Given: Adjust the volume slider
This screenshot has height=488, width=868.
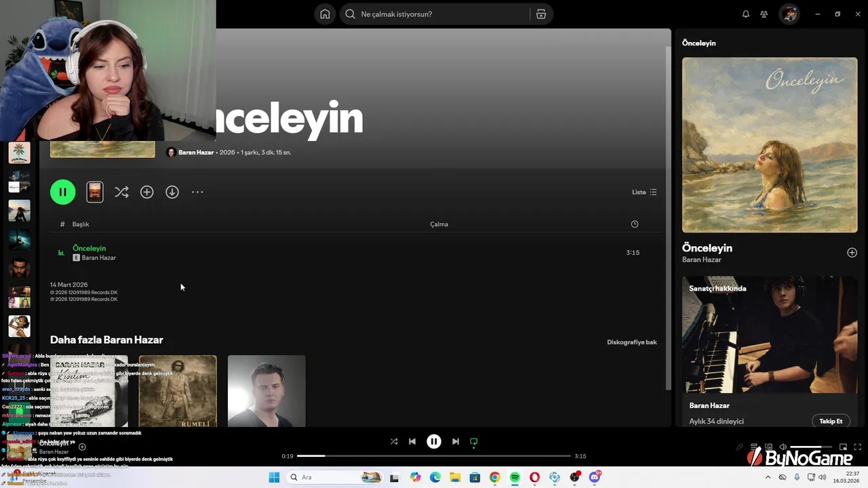Looking at the screenshot, I should click(x=812, y=447).
